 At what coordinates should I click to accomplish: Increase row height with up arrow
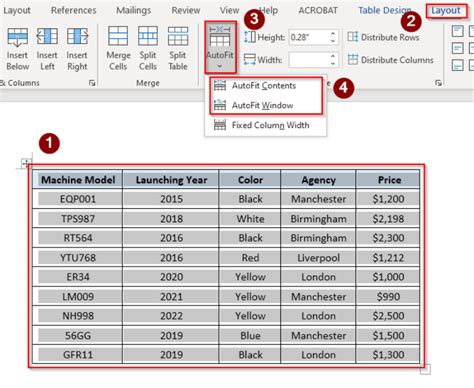tap(333, 33)
